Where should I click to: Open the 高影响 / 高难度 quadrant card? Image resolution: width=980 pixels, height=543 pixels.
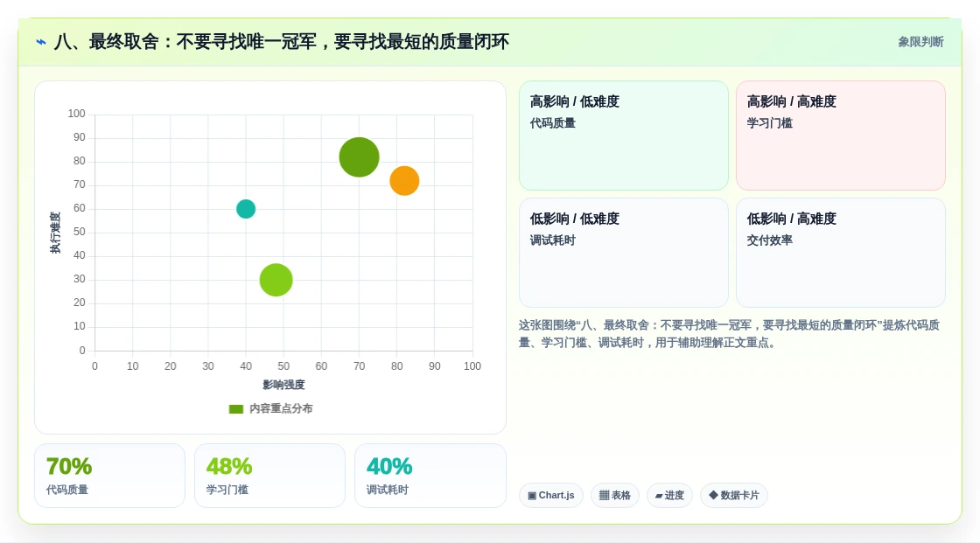(x=841, y=136)
